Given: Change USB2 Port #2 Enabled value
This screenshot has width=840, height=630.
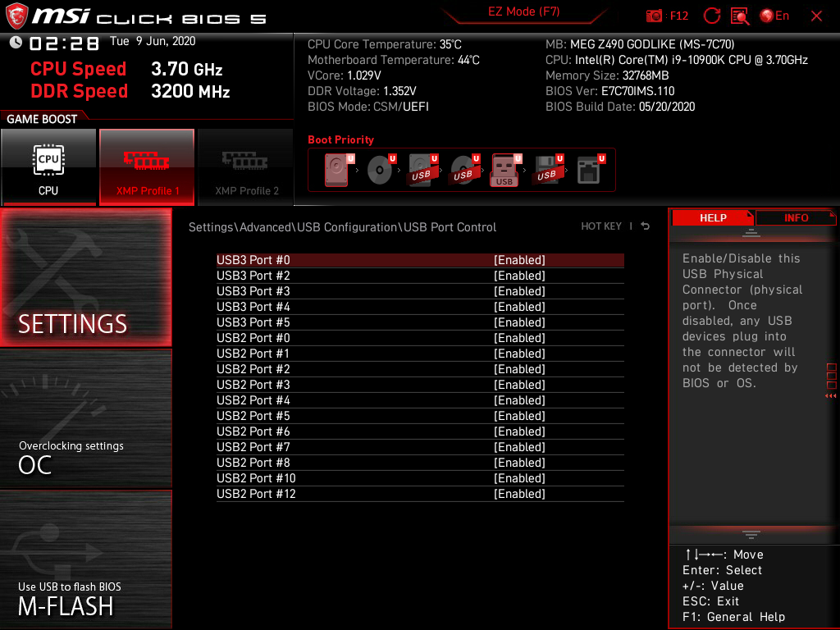Looking at the screenshot, I should coord(519,368).
